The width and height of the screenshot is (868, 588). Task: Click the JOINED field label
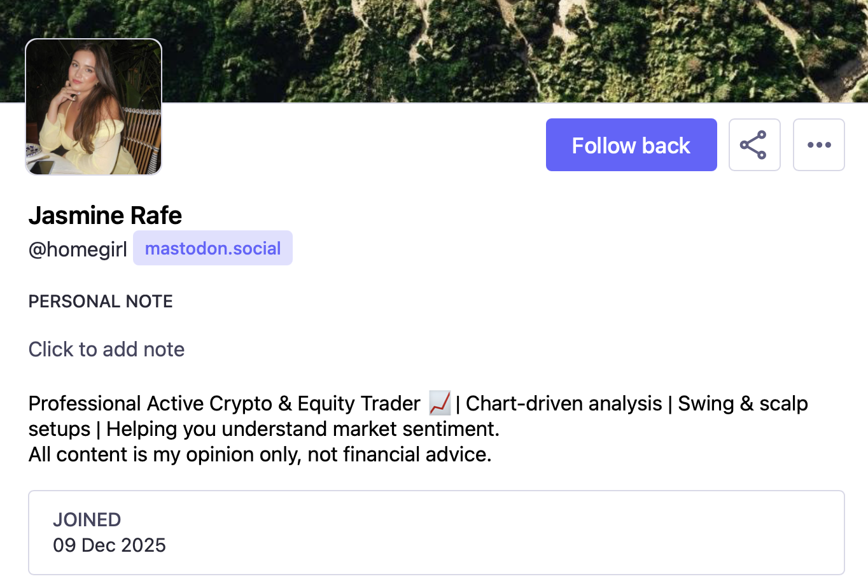pyautogui.click(x=87, y=520)
